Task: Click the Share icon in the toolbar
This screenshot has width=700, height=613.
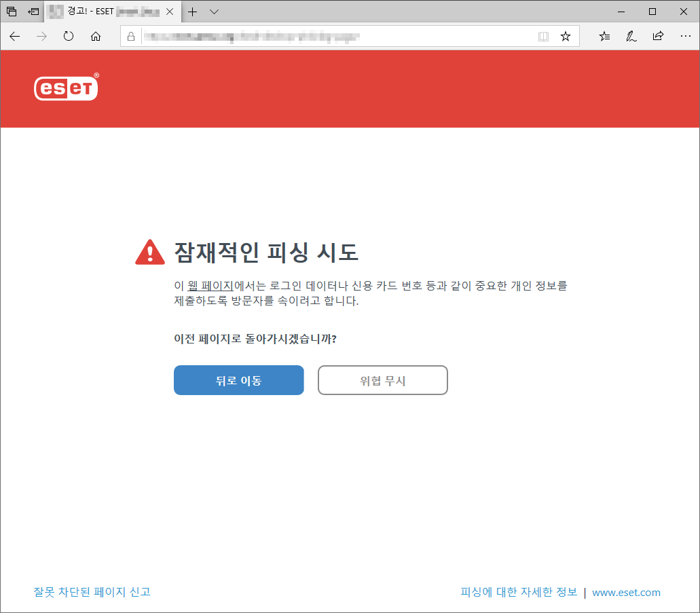Action: [657, 37]
